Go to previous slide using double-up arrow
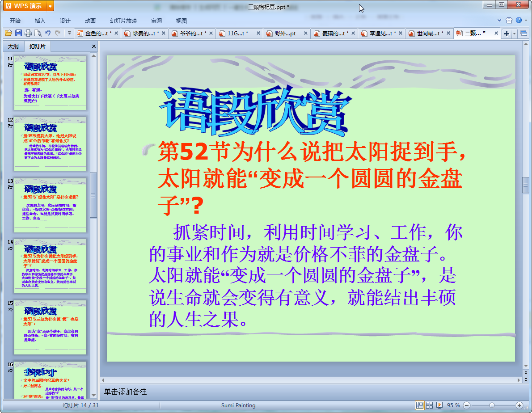The height and width of the screenshot is (413, 532). point(526,373)
